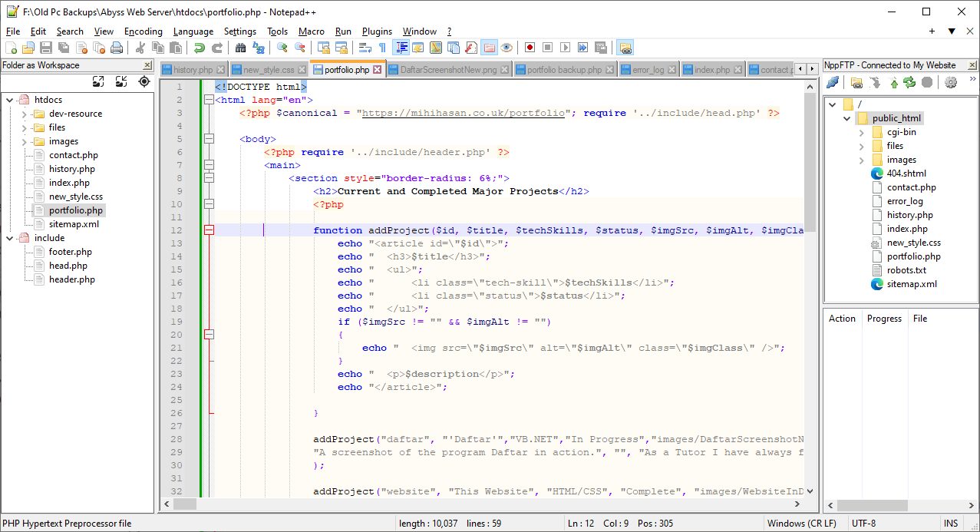The height and width of the screenshot is (532, 980).
Task: Click the Save file toolbar icon
Action: (x=45, y=48)
